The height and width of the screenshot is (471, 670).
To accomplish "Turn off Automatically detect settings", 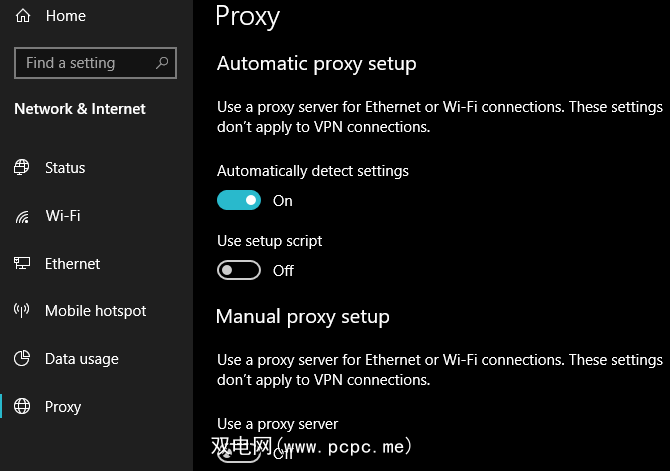I will pyautogui.click(x=239, y=200).
